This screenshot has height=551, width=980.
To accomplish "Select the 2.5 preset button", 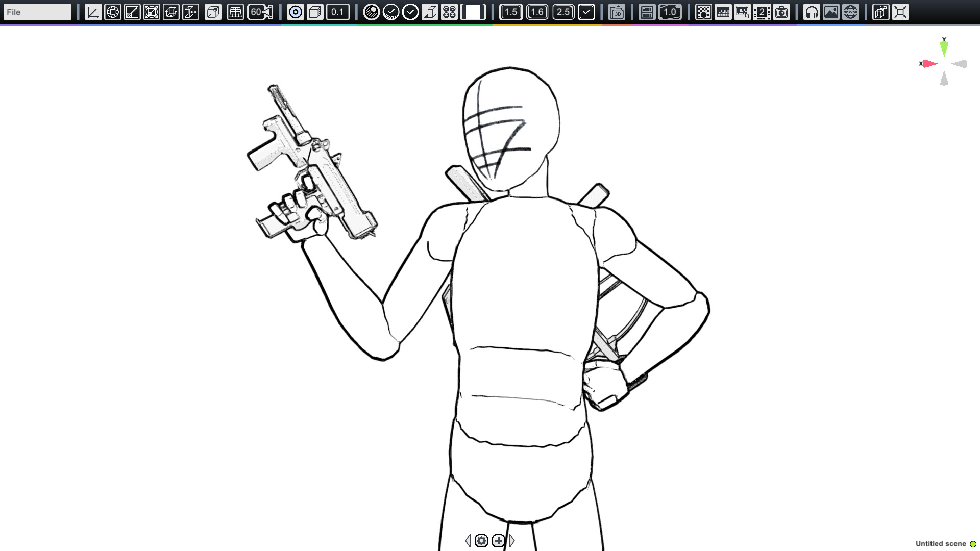I will pos(563,12).
